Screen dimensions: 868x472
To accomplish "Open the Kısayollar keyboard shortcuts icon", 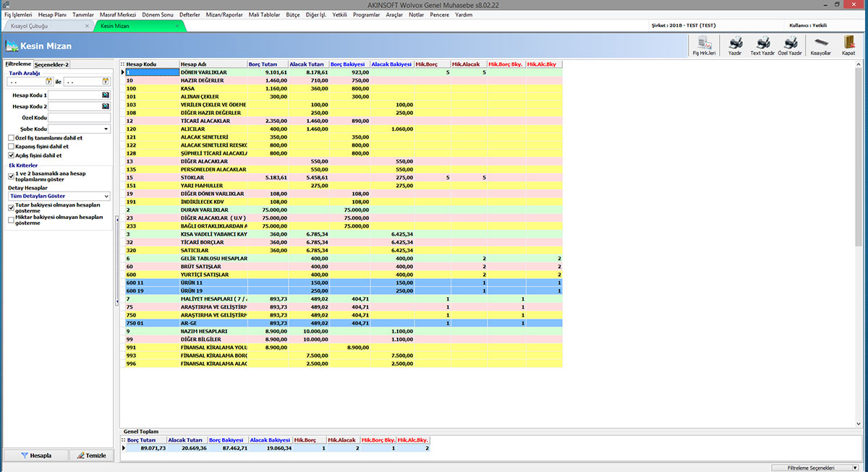I will [x=820, y=45].
